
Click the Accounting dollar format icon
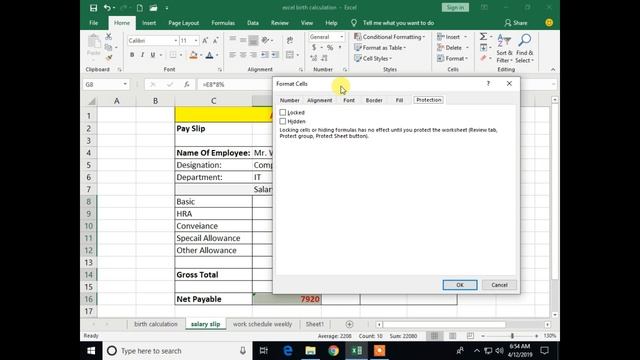(x=314, y=48)
